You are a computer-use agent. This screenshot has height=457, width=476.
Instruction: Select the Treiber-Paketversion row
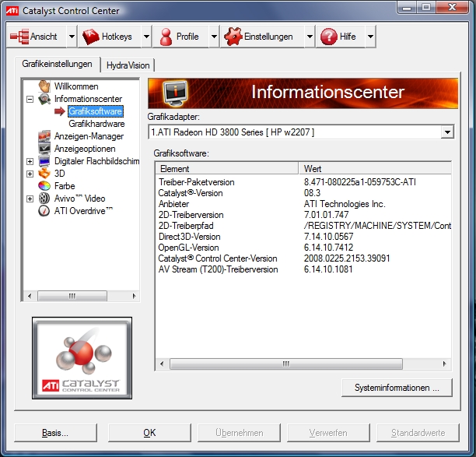[303, 182]
